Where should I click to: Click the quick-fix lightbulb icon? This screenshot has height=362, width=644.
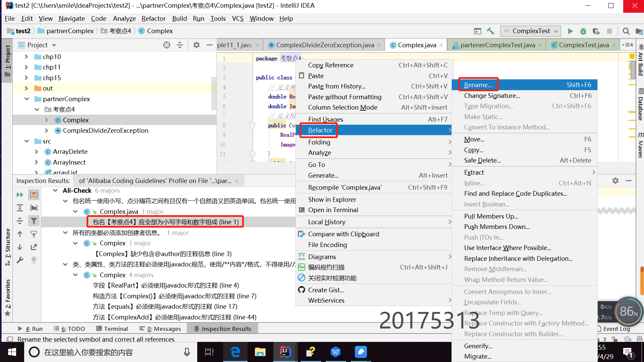(x=34, y=260)
